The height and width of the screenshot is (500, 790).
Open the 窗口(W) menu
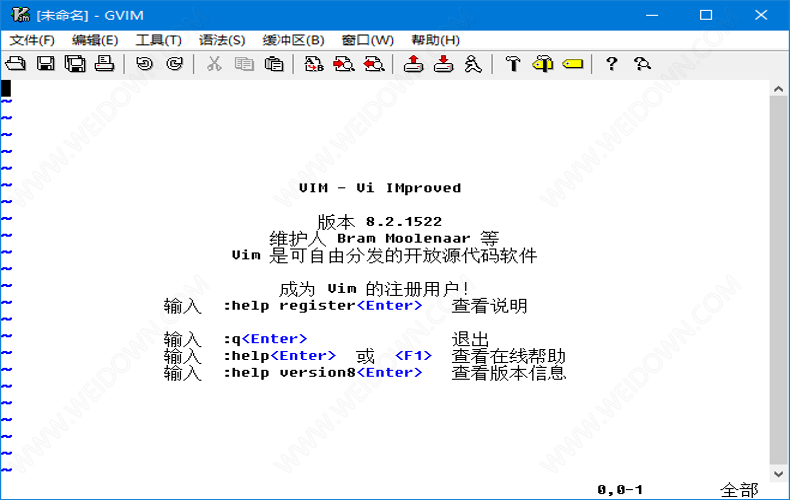(x=367, y=40)
